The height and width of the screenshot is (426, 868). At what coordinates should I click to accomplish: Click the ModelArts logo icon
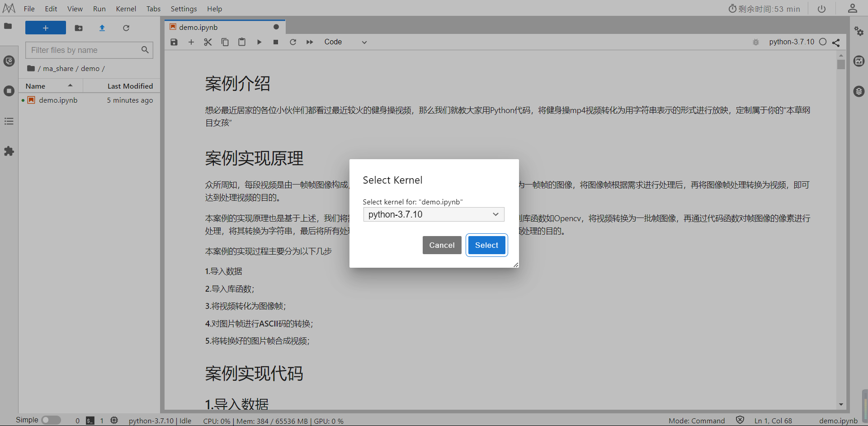coord(9,8)
